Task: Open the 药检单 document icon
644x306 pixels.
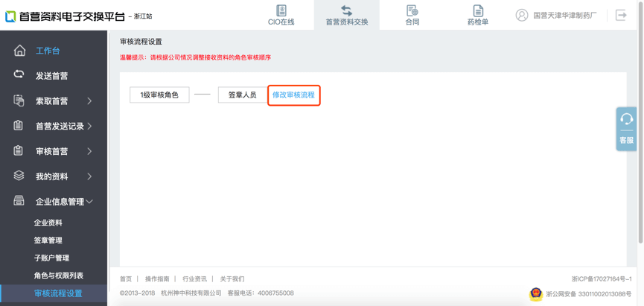Action: click(478, 10)
